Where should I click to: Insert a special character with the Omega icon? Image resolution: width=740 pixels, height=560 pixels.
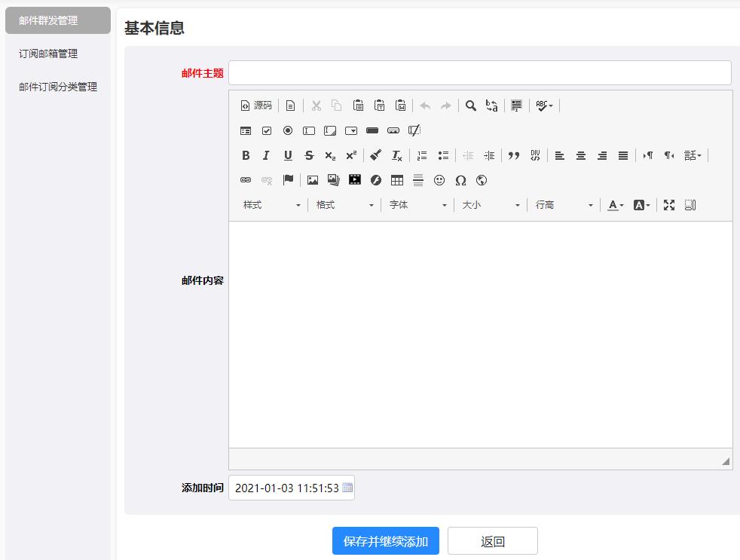(460, 180)
